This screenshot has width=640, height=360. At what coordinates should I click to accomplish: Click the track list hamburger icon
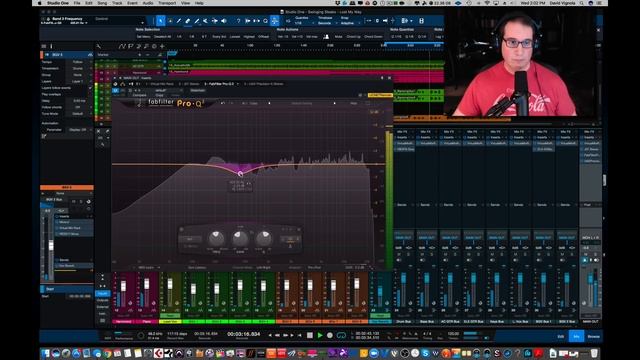[44, 47]
